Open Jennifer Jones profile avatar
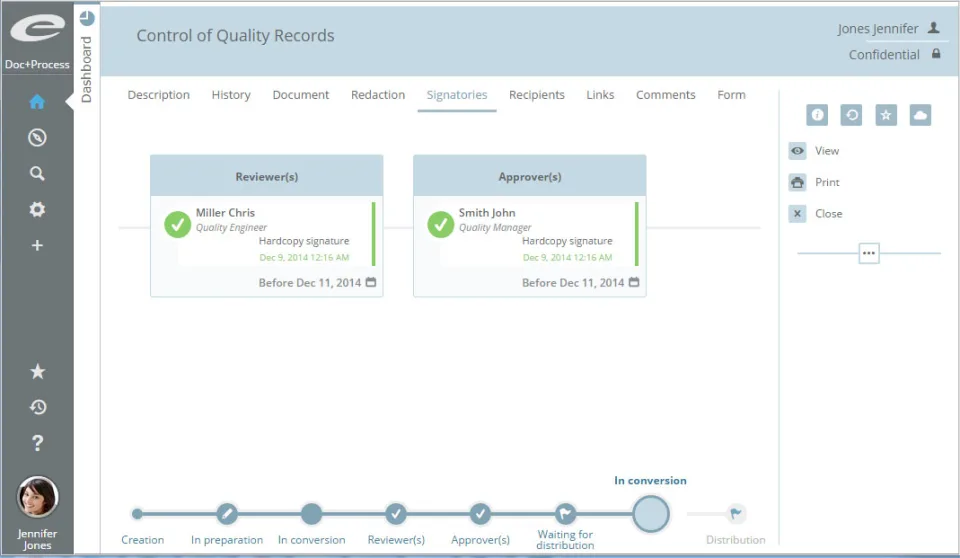Image resolution: width=960 pixels, height=558 pixels. 37,497
